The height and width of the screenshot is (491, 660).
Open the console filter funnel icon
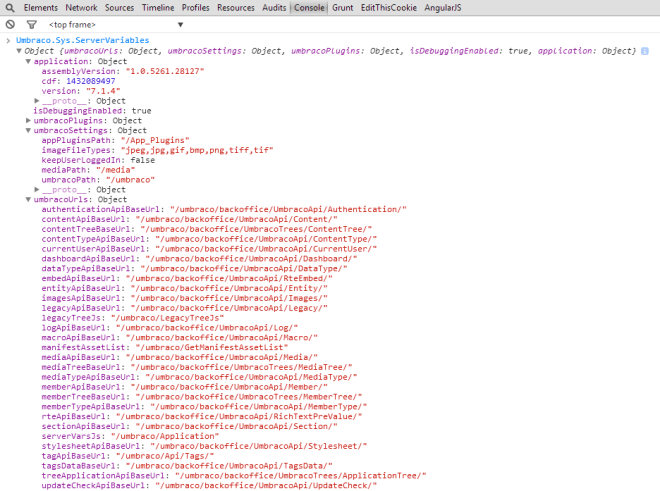coord(32,24)
